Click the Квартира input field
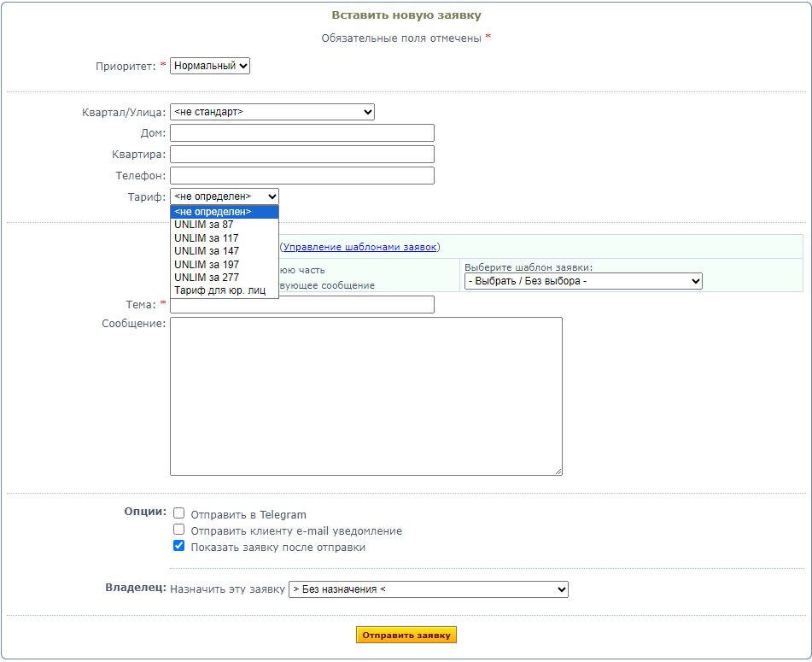 (x=302, y=155)
